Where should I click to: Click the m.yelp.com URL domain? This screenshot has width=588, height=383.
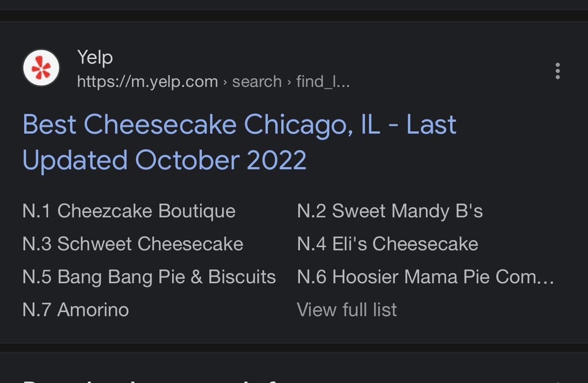point(147,82)
